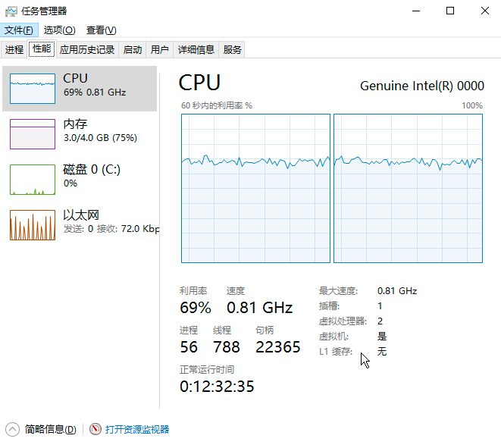This screenshot has width=501, height=448.
Task: Switch to the 用户 tab
Action: [160, 50]
